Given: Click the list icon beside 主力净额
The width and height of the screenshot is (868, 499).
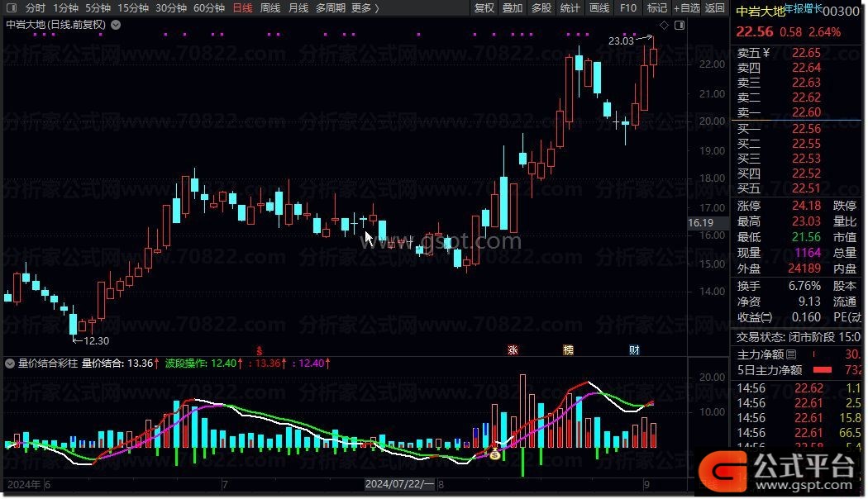Looking at the screenshot, I should (x=791, y=354).
